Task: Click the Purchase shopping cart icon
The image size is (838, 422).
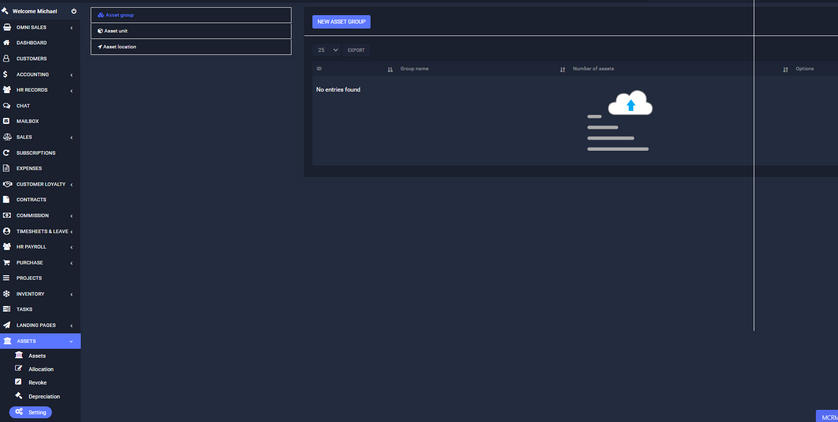Action: tap(7, 263)
